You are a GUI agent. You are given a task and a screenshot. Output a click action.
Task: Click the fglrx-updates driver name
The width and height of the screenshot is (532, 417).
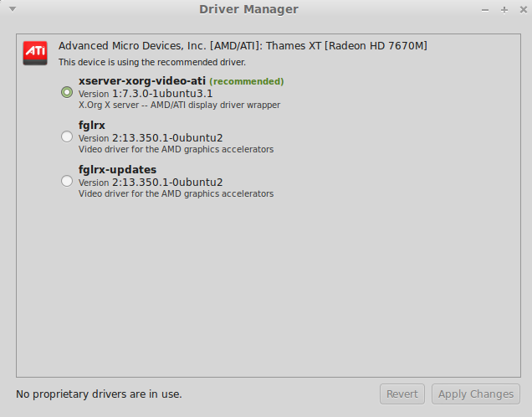117,170
